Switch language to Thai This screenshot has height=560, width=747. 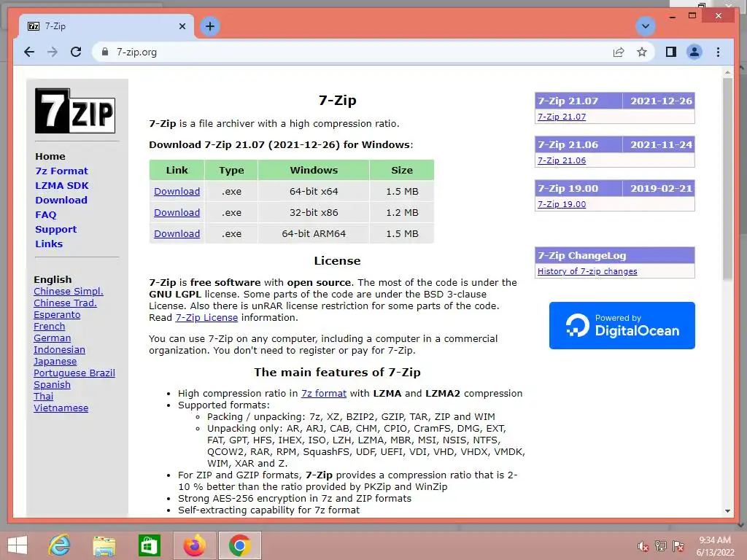(43, 396)
